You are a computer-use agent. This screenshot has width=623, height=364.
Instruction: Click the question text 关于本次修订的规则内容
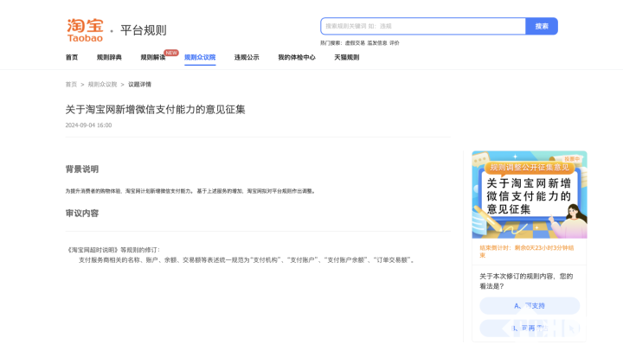click(526, 281)
